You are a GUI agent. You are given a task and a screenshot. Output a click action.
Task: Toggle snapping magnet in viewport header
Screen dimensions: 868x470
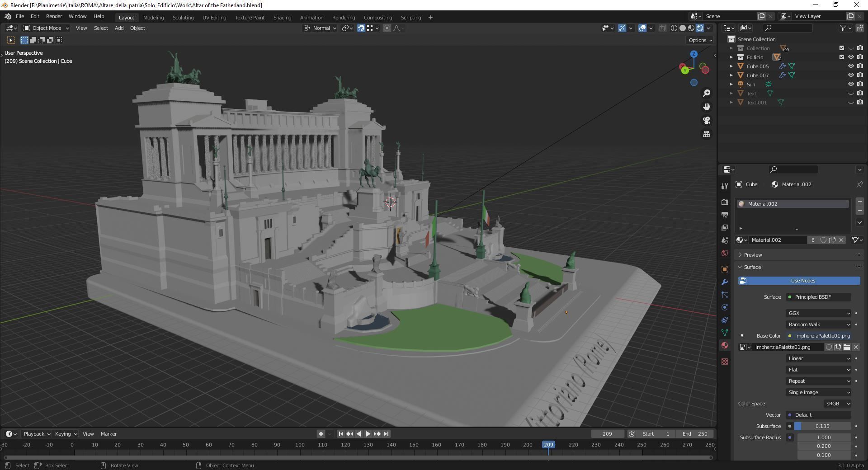click(x=361, y=28)
